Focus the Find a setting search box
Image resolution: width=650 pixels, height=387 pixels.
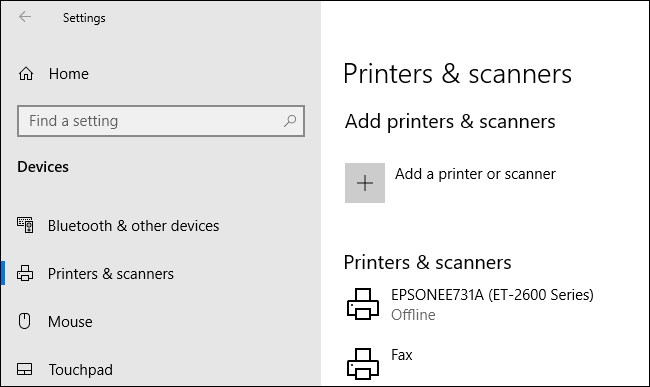point(161,121)
